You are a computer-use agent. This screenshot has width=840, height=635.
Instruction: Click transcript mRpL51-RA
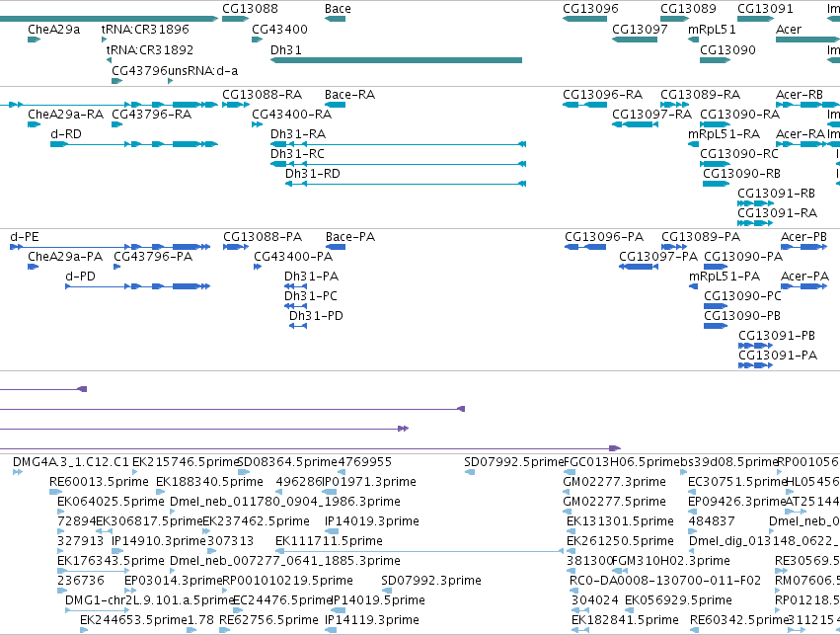pos(724,134)
